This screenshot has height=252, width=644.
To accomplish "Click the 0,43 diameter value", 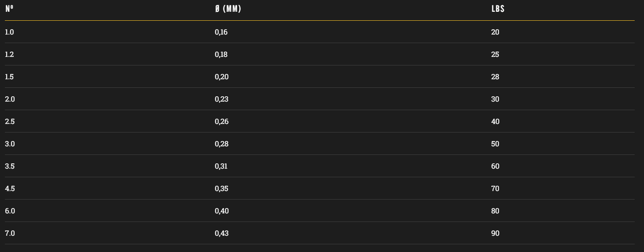I will pyautogui.click(x=222, y=233).
